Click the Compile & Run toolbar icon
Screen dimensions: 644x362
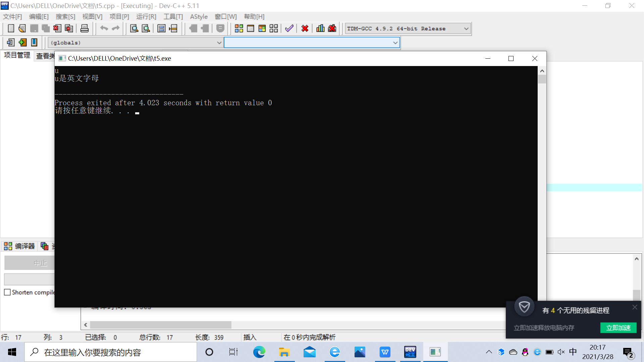coord(262,28)
